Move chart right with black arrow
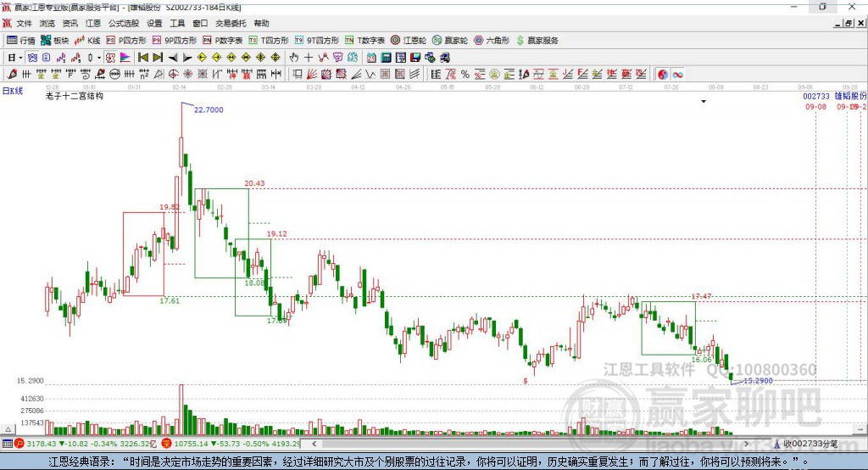The image size is (868, 470). [x=187, y=58]
